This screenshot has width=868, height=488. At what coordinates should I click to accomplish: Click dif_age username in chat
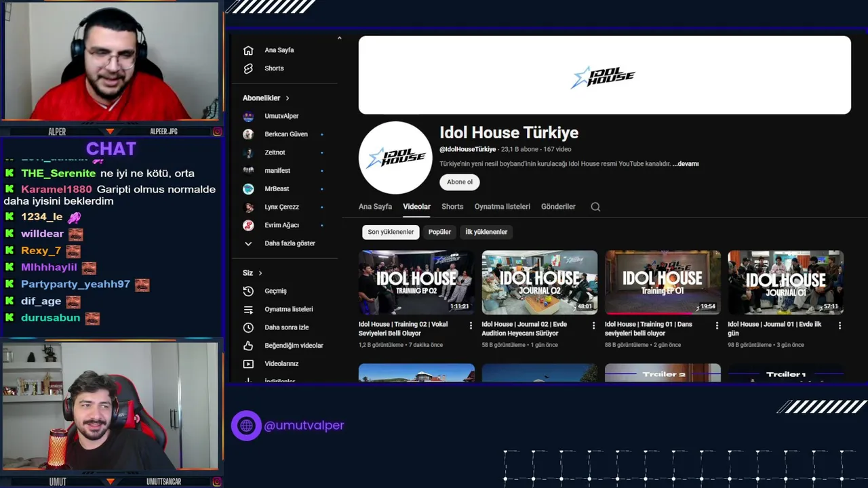coord(41,301)
